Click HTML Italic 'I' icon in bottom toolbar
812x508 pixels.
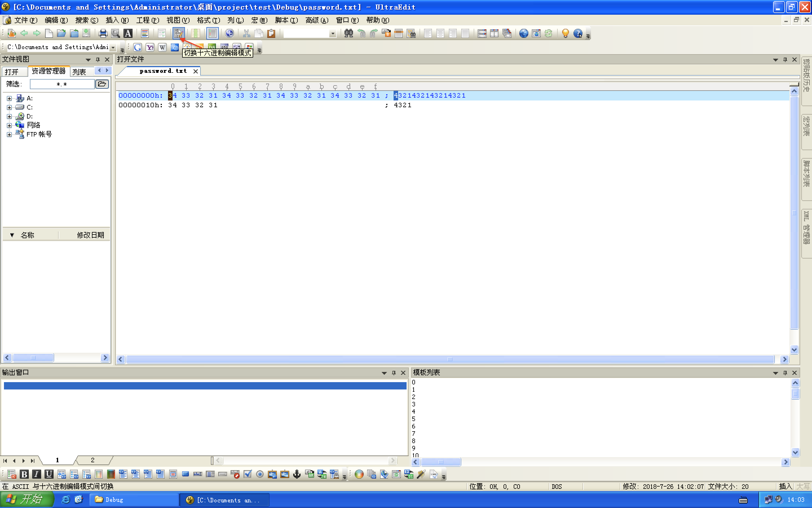click(x=37, y=474)
